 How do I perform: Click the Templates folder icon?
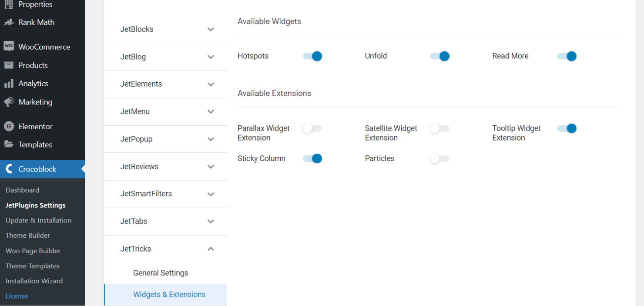tap(9, 145)
